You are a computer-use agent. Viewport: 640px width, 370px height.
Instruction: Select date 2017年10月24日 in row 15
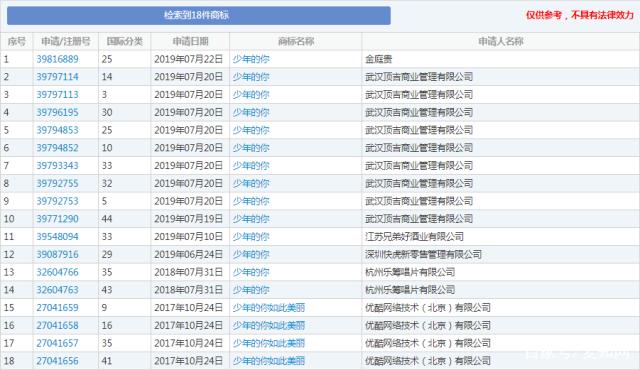pyautogui.click(x=189, y=308)
